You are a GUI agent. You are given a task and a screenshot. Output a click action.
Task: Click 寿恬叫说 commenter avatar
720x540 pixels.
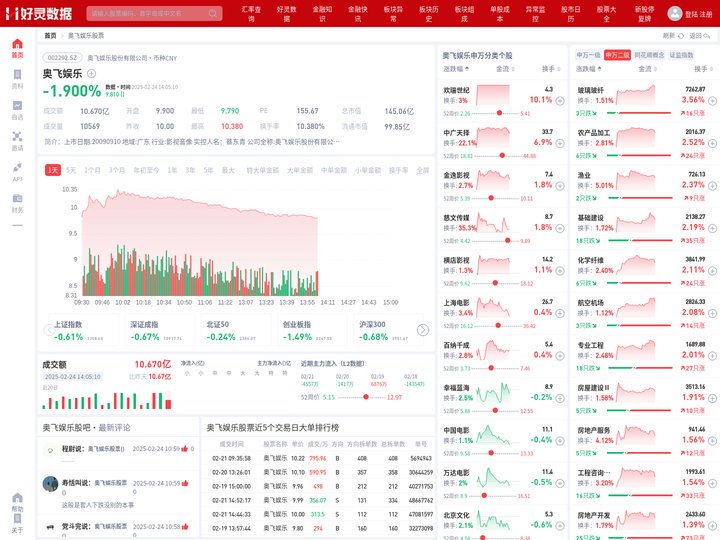(x=50, y=484)
